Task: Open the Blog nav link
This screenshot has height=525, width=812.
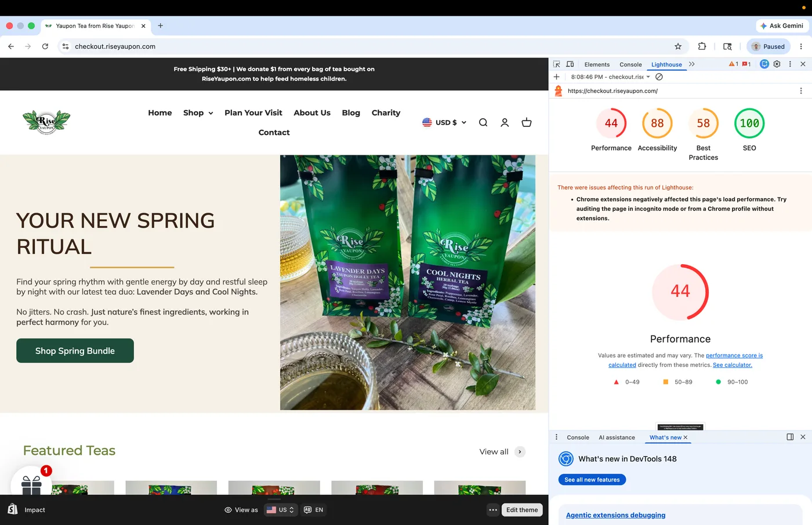Action: (x=351, y=112)
